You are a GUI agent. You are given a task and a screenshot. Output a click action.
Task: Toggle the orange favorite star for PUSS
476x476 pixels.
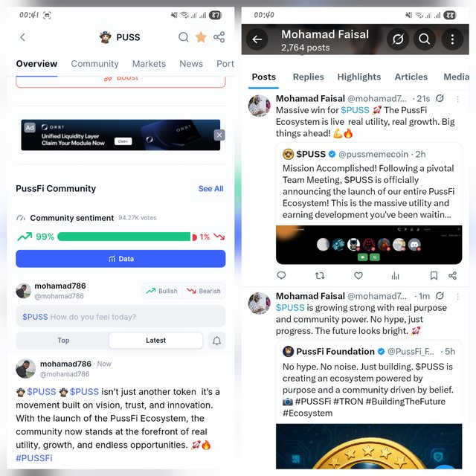click(x=201, y=37)
